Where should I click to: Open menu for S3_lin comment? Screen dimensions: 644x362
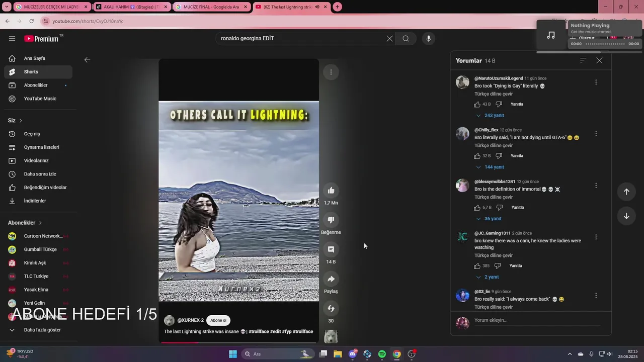[x=596, y=295]
